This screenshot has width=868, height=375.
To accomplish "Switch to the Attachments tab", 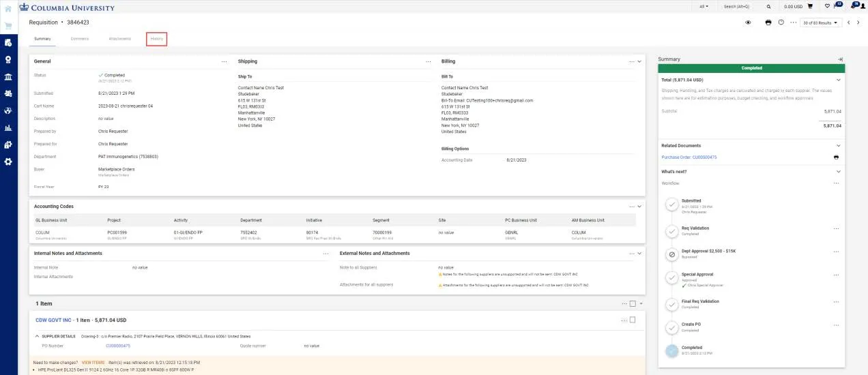I will click(x=119, y=39).
